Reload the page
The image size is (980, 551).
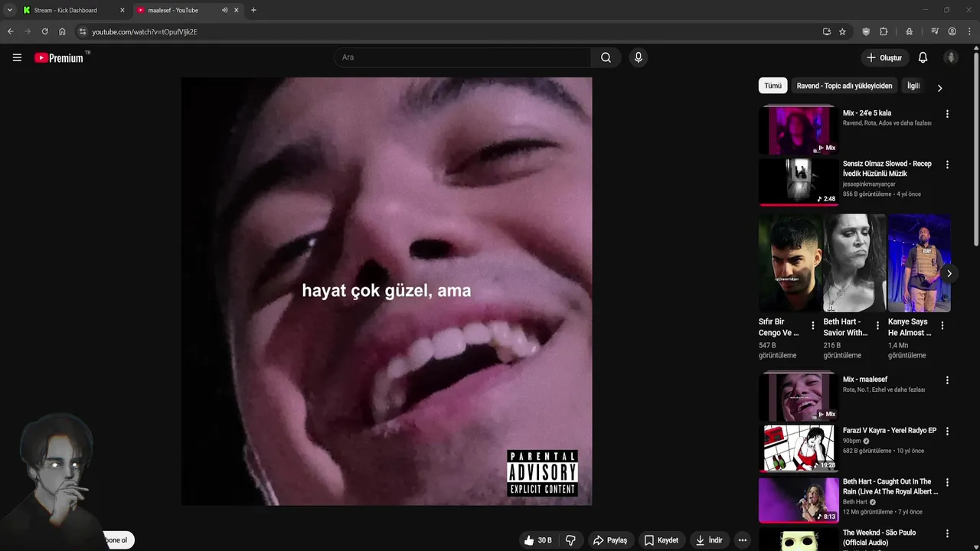point(44,31)
